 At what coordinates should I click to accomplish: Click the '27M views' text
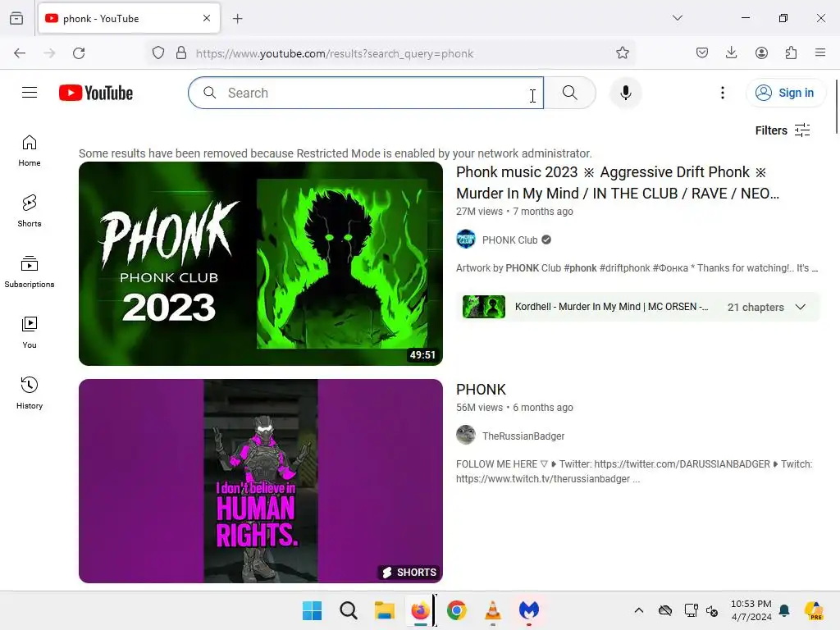(479, 212)
